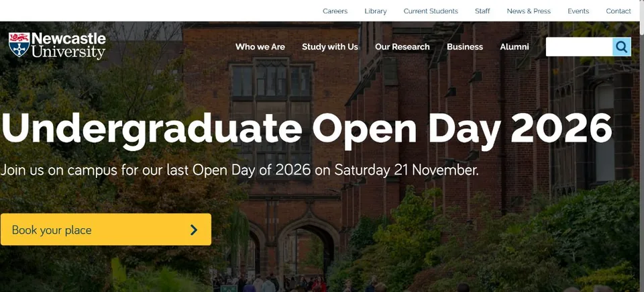This screenshot has height=292, width=644.
Task: Open the Staff link
Action: [482, 11]
